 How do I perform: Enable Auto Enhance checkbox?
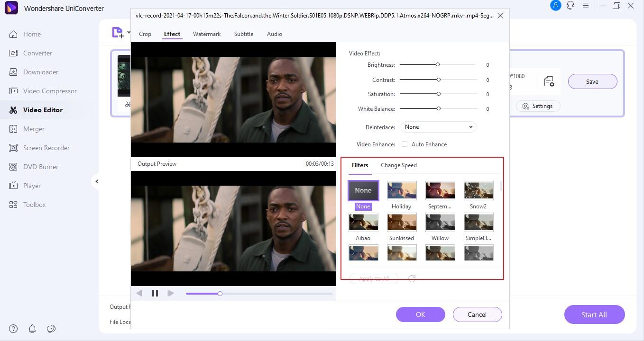[x=405, y=144]
